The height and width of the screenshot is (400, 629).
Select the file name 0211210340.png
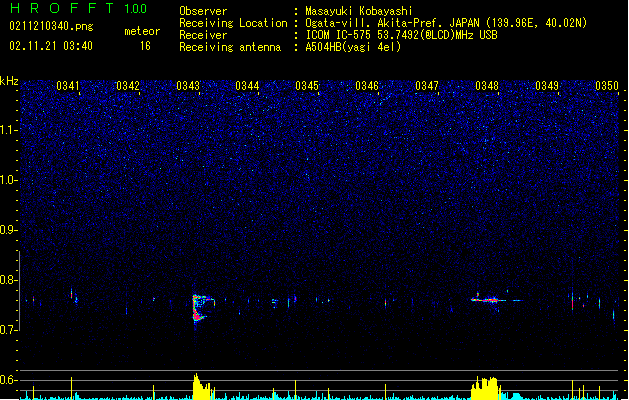[x=51, y=27]
